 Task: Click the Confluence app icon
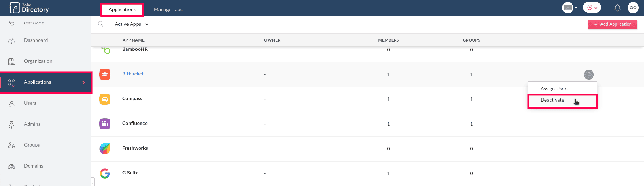[105, 124]
